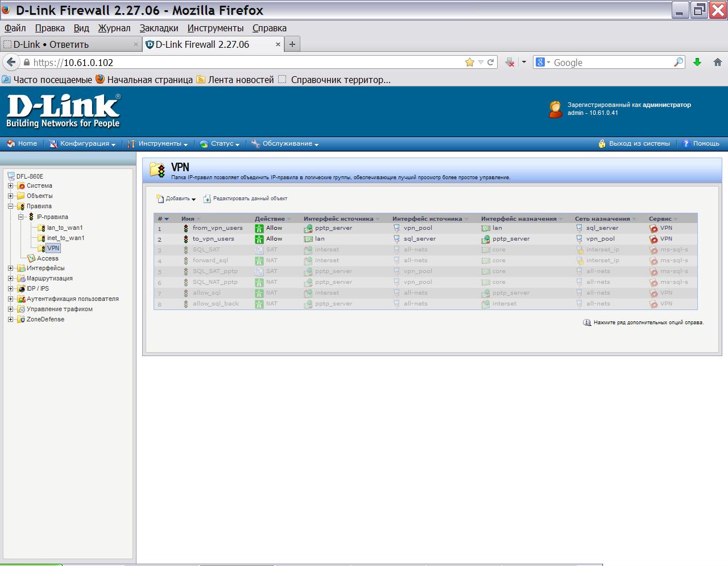Expand the Система tree node
The height and width of the screenshot is (566, 728).
tap(10, 186)
